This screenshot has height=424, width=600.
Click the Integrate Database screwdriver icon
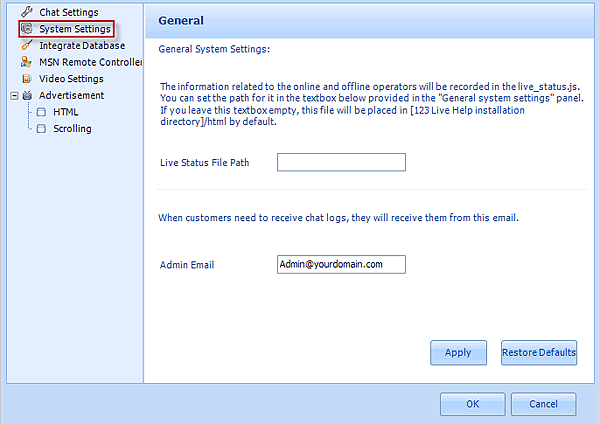27,46
